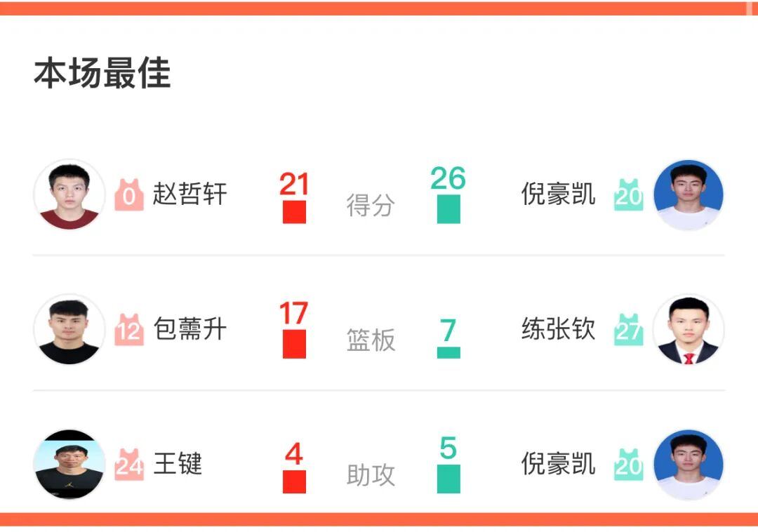Open 王键's player avatar photo
Image resolution: width=758 pixels, height=532 pixels.
(x=69, y=464)
